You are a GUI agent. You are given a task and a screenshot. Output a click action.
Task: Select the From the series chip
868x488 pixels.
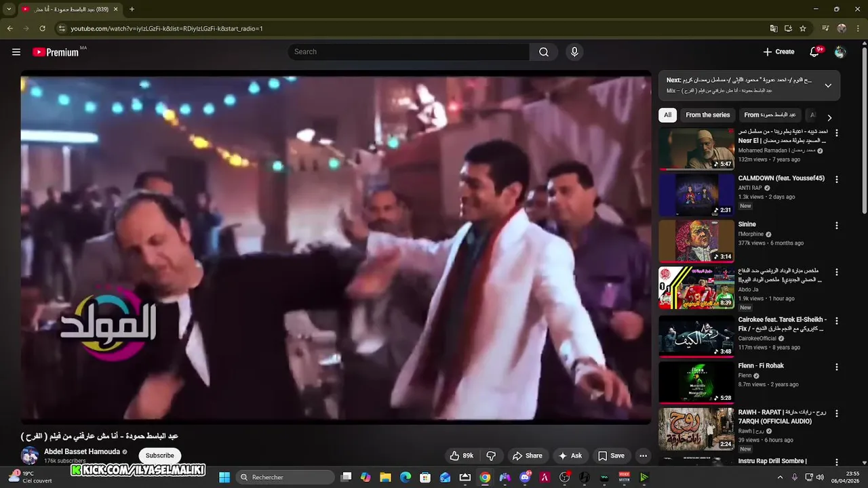coord(708,115)
